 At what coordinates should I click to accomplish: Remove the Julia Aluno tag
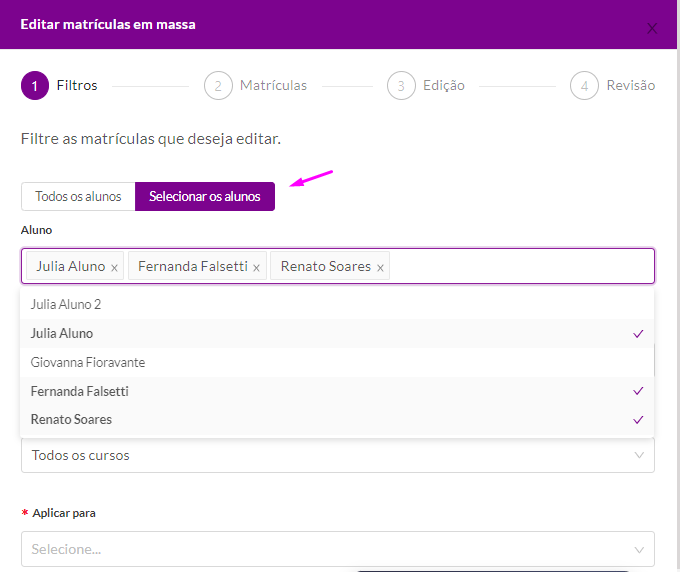pyautogui.click(x=114, y=268)
